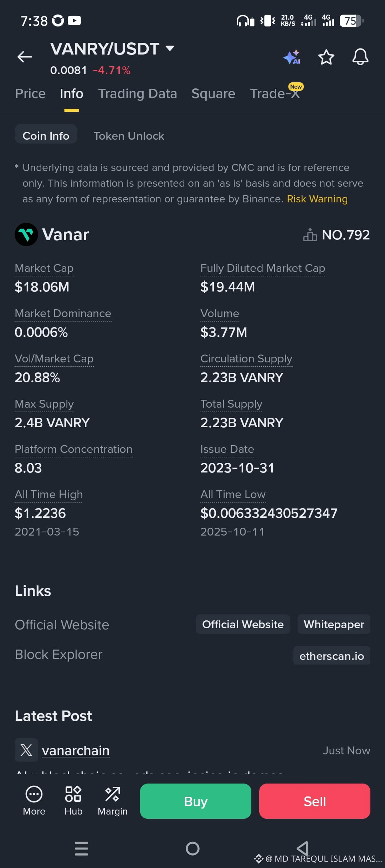Open the AI assistant sparkle icon

292,57
